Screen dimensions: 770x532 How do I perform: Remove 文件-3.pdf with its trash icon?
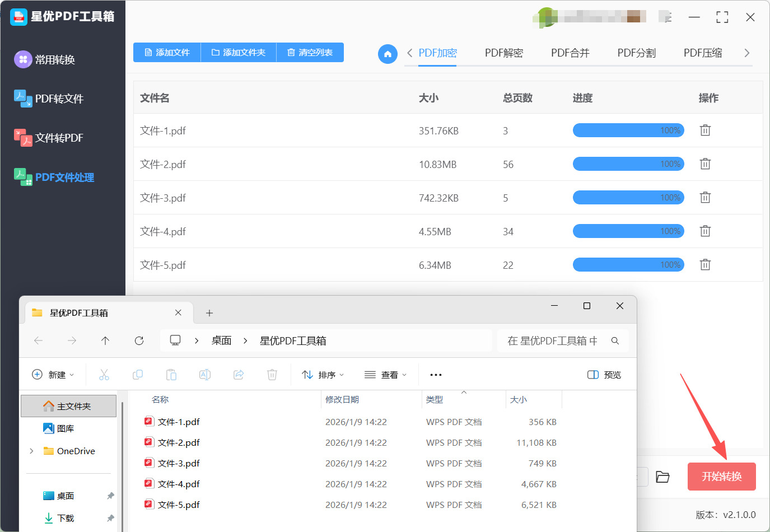tap(705, 198)
